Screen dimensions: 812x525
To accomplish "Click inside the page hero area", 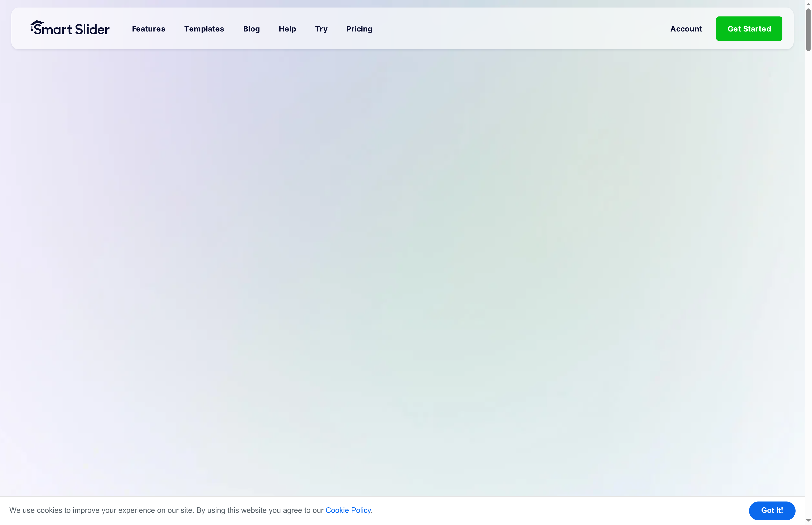I will point(406,256).
